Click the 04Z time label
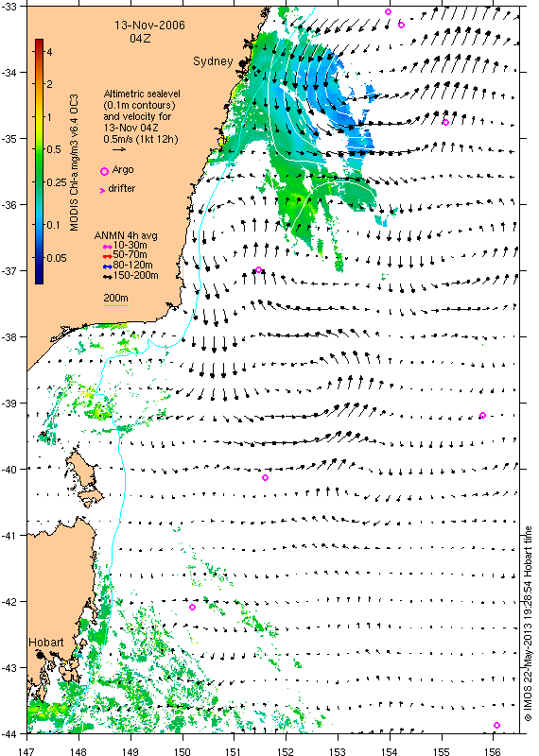Image resolution: width=539 pixels, height=756 pixels. point(140,38)
